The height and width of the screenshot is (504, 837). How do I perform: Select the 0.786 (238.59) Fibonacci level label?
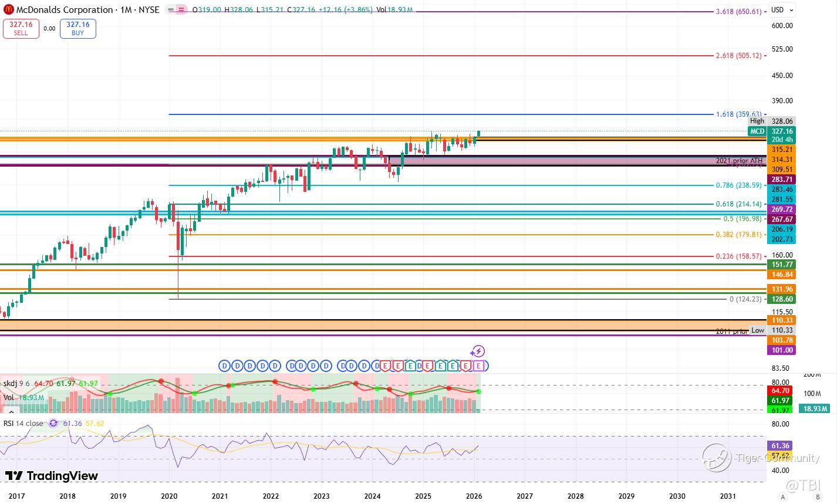click(x=738, y=185)
